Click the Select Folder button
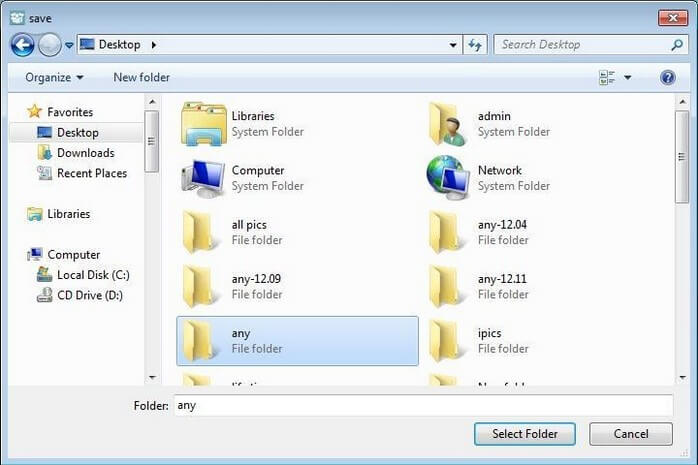This screenshot has height=465, width=698. click(525, 434)
